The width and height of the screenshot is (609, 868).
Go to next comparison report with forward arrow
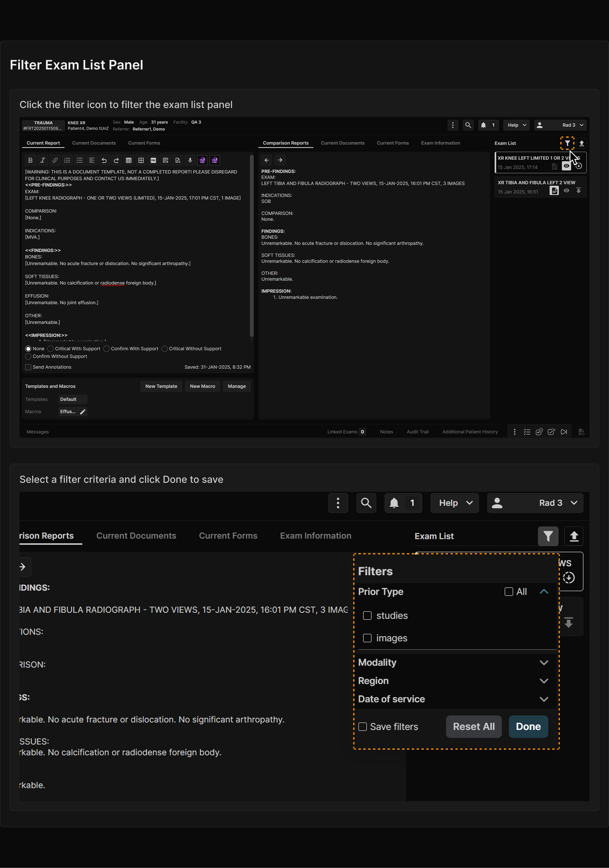(280, 160)
